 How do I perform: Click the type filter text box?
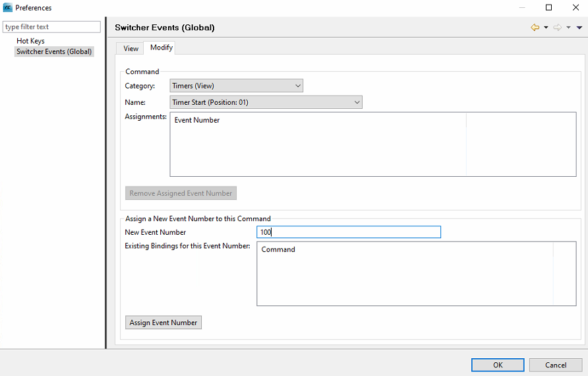tap(52, 27)
